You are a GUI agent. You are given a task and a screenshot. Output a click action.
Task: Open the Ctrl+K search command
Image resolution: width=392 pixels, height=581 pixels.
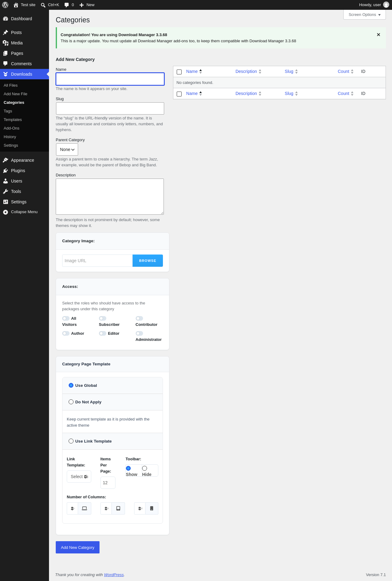click(50, 5)
